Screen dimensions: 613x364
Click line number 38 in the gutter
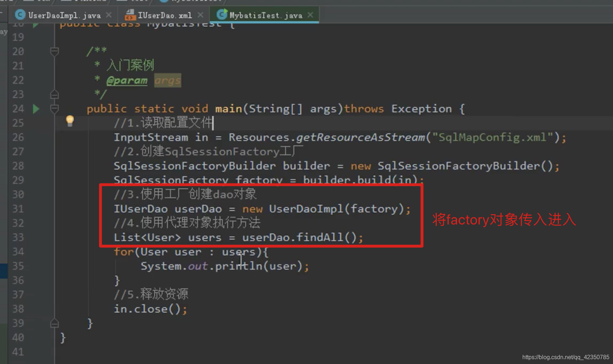tap(18, 309)
